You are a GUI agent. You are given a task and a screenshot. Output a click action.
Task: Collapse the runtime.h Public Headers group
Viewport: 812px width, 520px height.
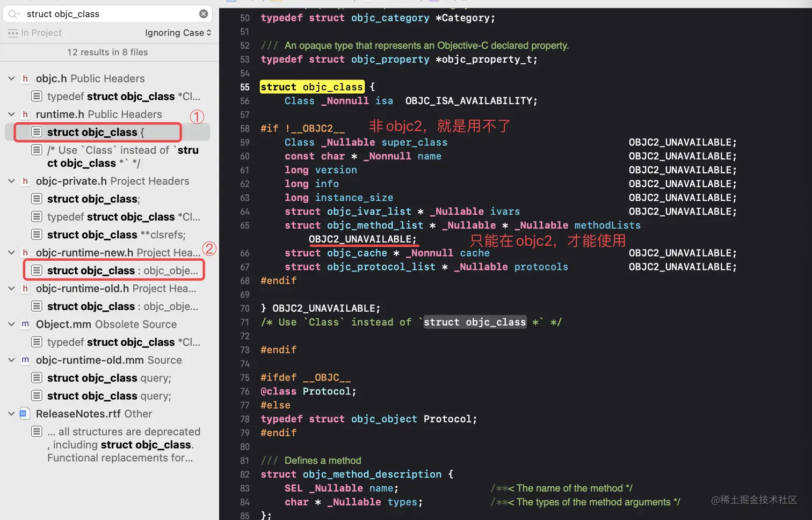(11, 114)
